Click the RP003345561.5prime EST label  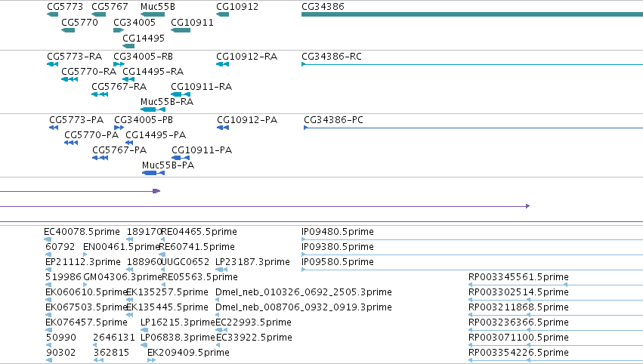[x=518, y=277]
